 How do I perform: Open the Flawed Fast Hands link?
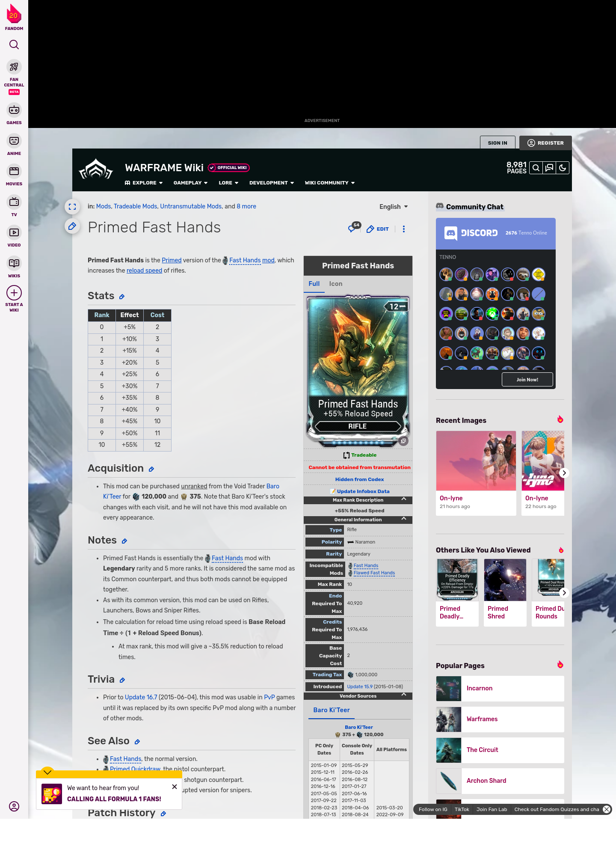click(x=374, y=573)
